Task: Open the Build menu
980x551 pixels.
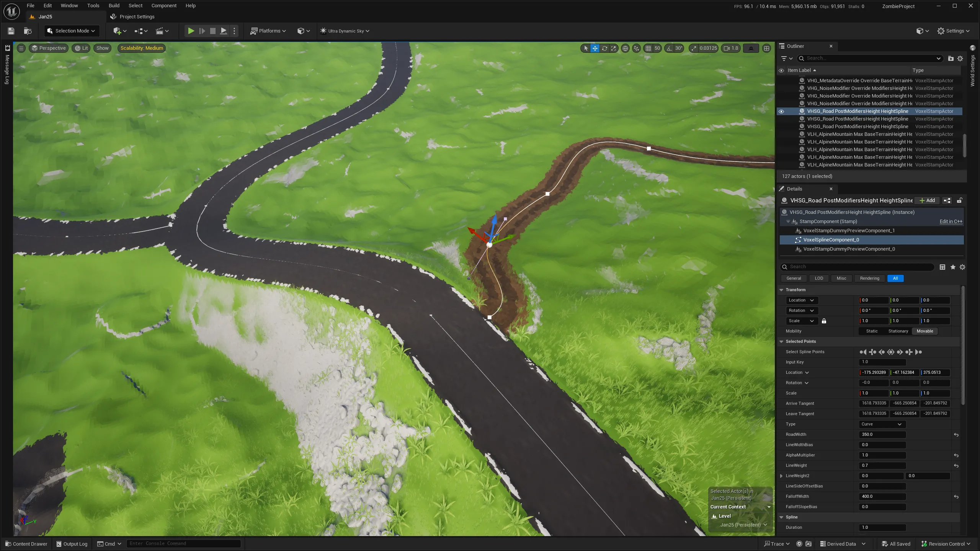Action: (114, 6)
